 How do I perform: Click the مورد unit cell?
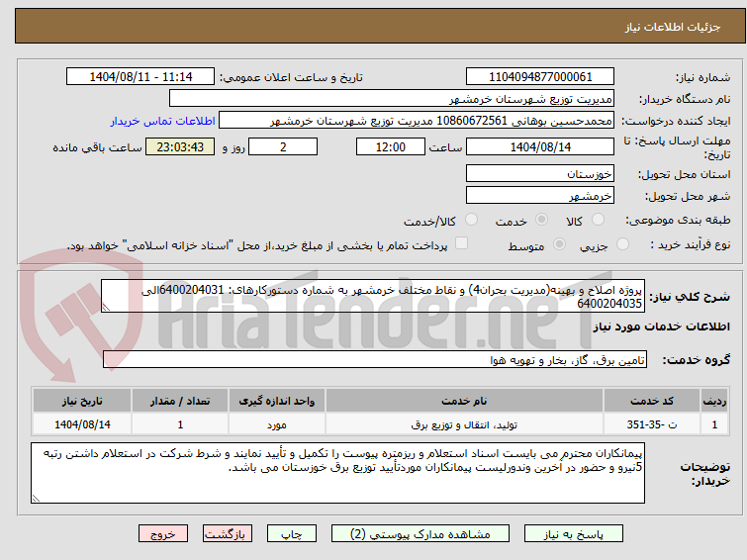[277, 424]
